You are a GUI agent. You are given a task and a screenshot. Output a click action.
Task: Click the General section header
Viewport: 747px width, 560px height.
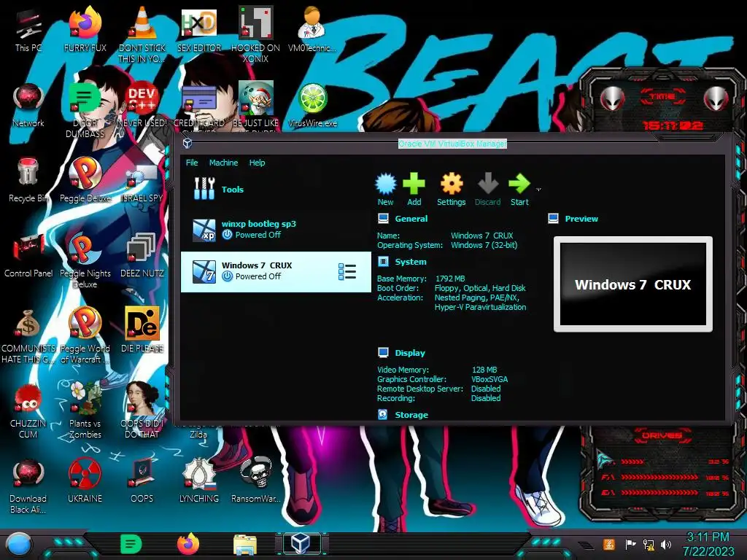tap(411, 219)
